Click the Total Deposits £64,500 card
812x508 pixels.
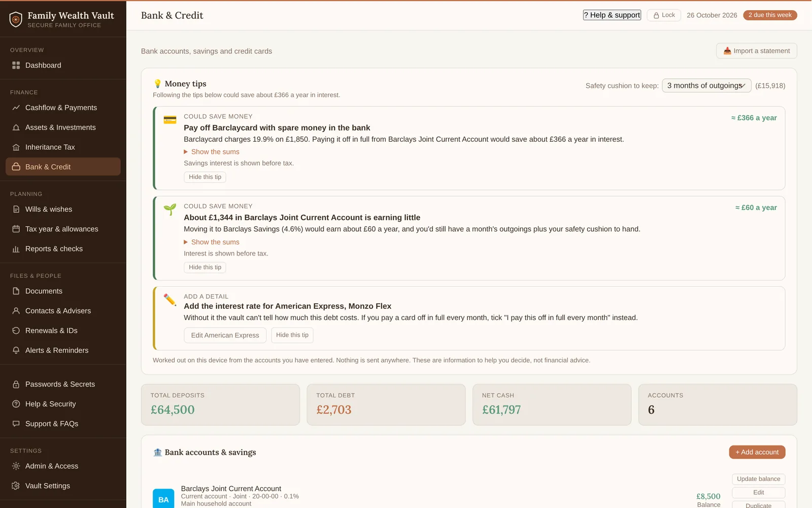tap(220, 404)
